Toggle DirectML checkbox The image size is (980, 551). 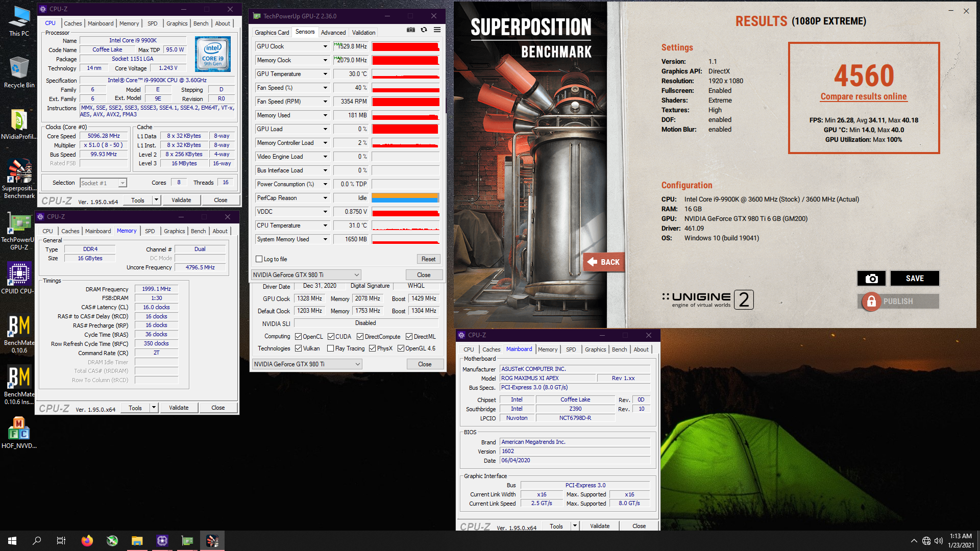click(409, 337)
